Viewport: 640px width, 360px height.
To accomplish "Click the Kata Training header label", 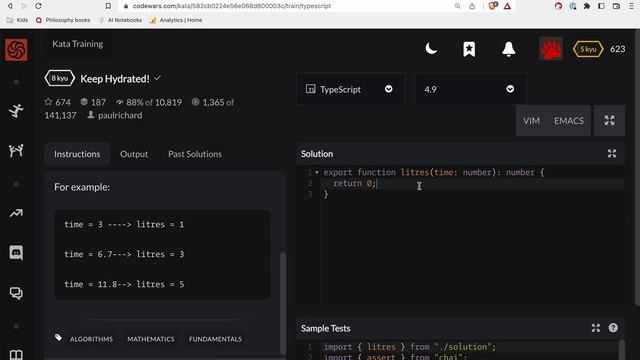I will point(78,44).
